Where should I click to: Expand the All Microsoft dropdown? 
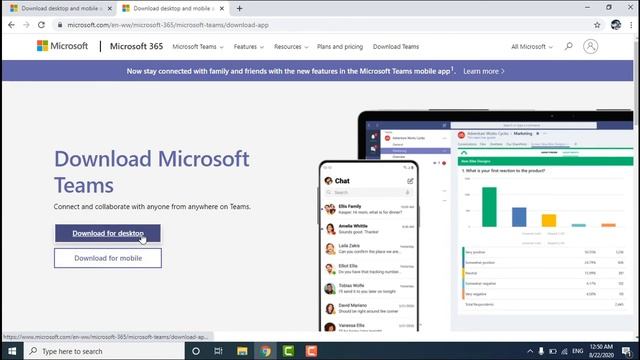[532, 47]
